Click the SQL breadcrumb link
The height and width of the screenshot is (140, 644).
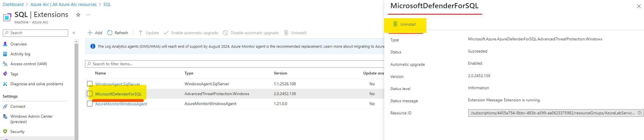pyautogui.click(x=107, y=5)
